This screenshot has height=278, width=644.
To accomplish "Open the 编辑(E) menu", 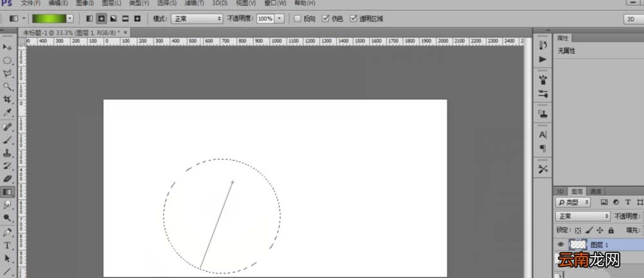I will pos(58,3).
